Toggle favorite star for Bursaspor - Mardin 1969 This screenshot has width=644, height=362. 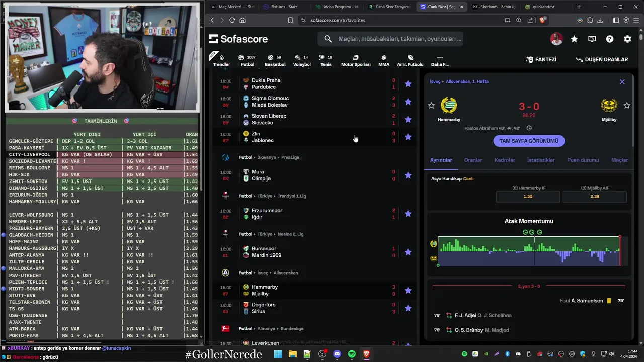[x=408, y=252]
